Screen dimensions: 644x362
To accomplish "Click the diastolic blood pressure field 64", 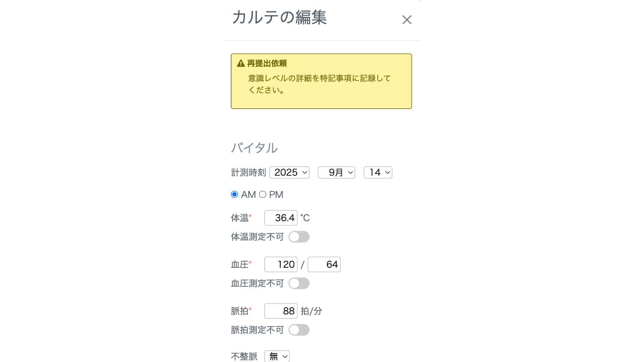I will pos(324,264).
